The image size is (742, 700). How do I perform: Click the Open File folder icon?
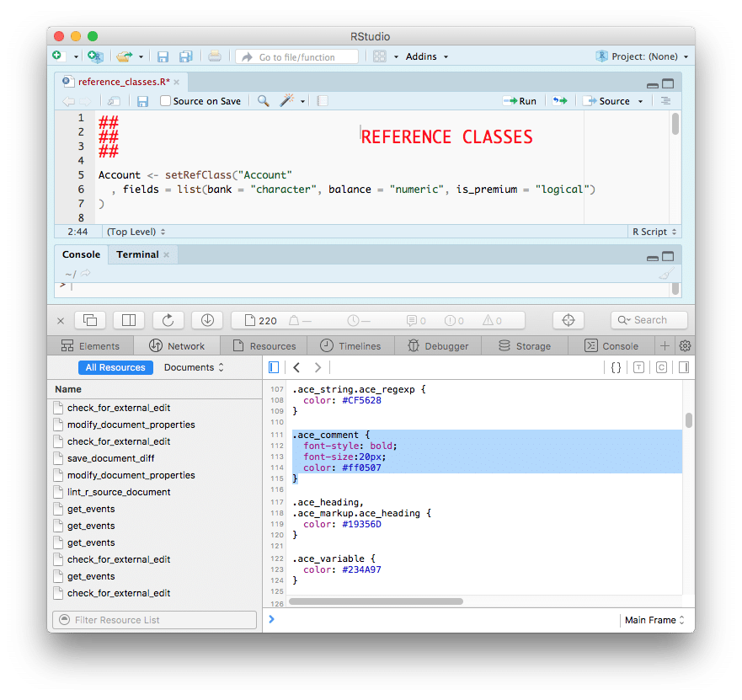click(124, 56)
